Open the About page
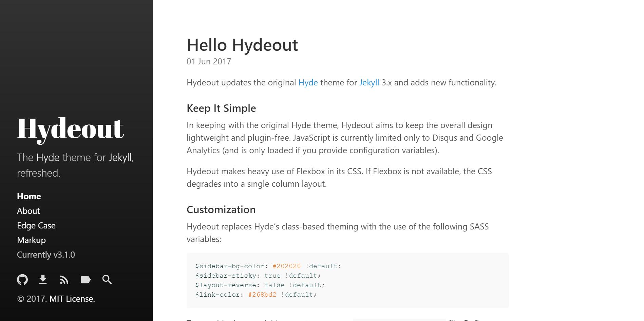644x321 pixels. [x=28, y=211]
